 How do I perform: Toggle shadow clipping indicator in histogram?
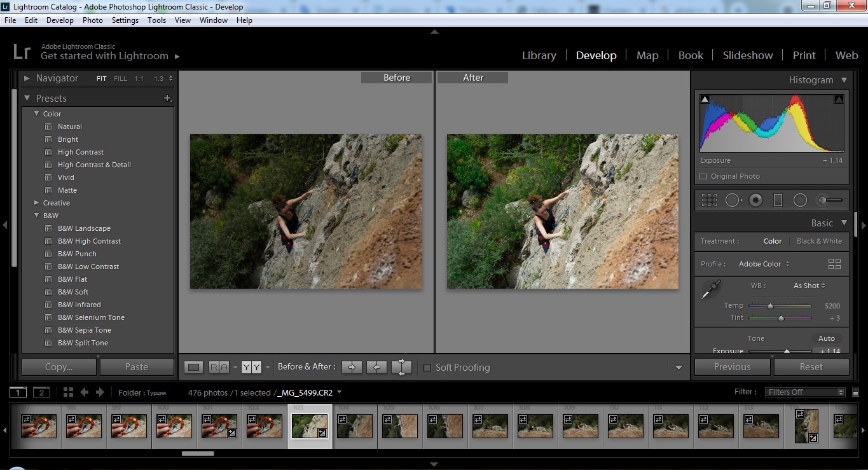coord(705,99)
